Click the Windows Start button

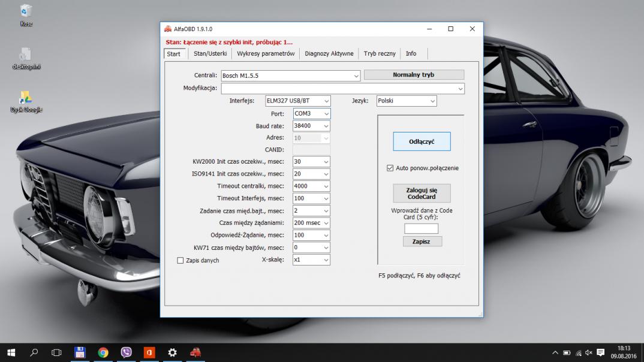tap(11, 352)
